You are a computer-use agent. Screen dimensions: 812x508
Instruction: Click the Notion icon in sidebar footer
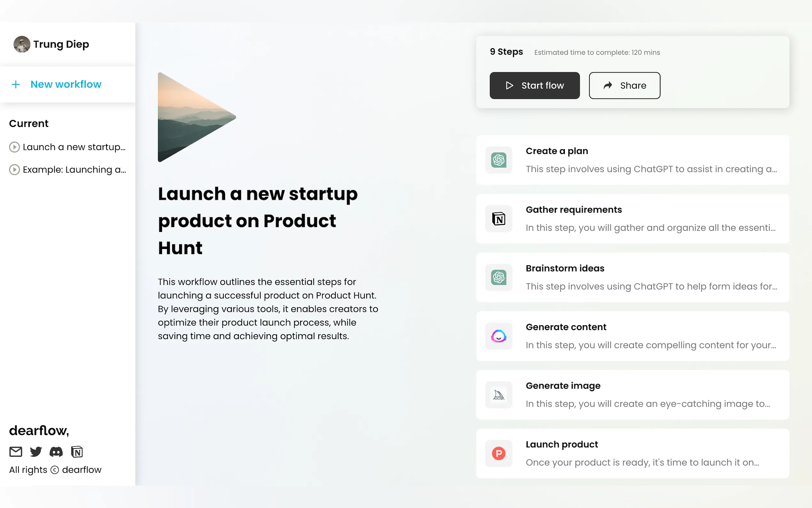click(77, 452)
